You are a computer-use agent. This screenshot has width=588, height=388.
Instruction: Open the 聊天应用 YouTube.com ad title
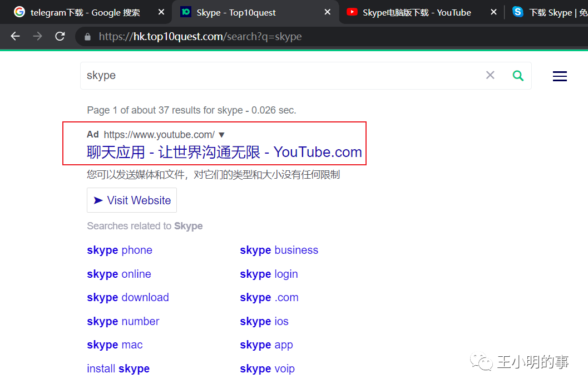point(224,153)
